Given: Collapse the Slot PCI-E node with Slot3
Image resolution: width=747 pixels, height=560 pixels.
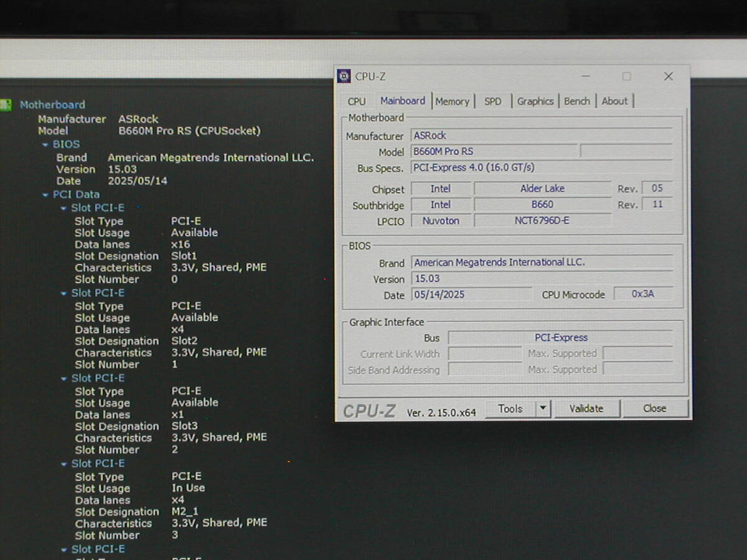Looking at the screenshot, I should coord(63,378).
